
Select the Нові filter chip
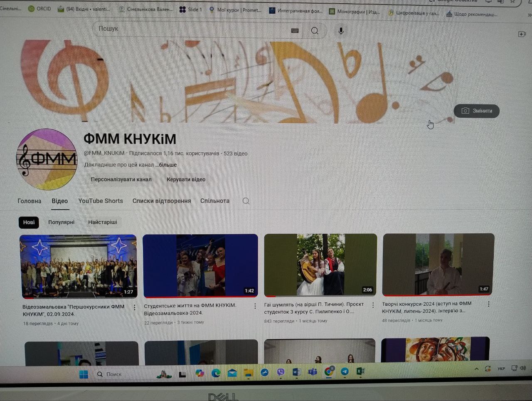tap(29, 223)
